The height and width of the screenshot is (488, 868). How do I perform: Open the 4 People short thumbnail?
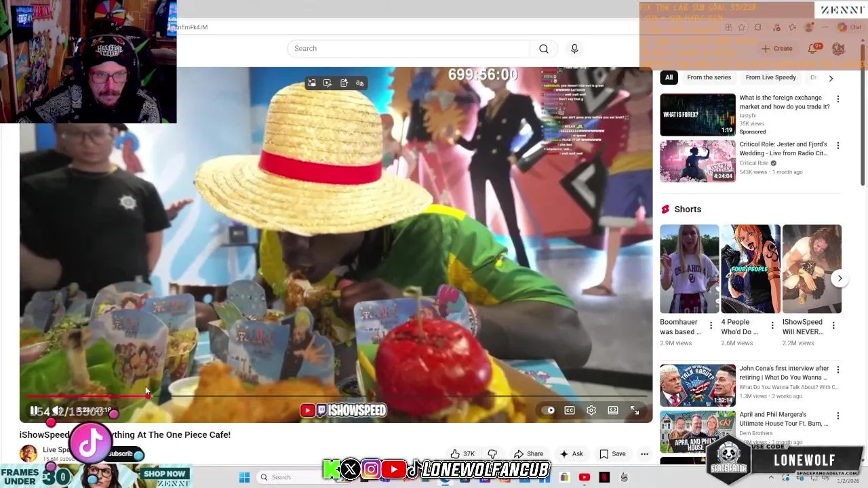751,269
